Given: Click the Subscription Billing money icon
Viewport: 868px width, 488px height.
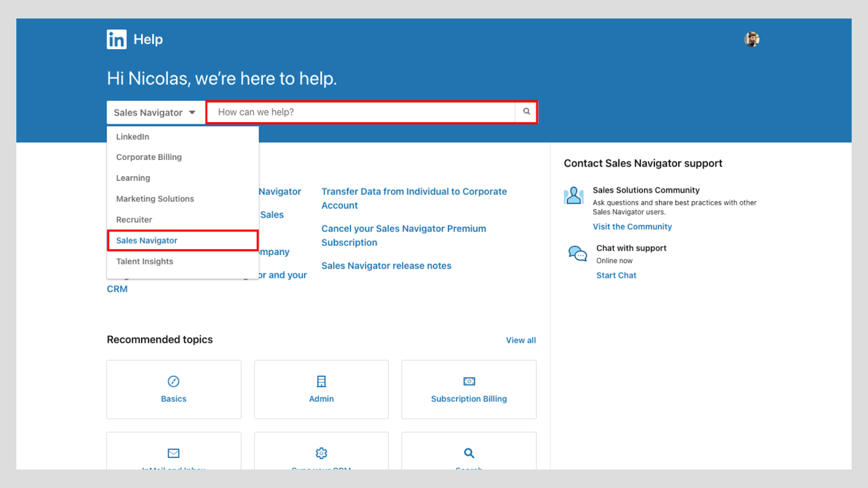Looking at the screenshot, I should tap(469, 381).
